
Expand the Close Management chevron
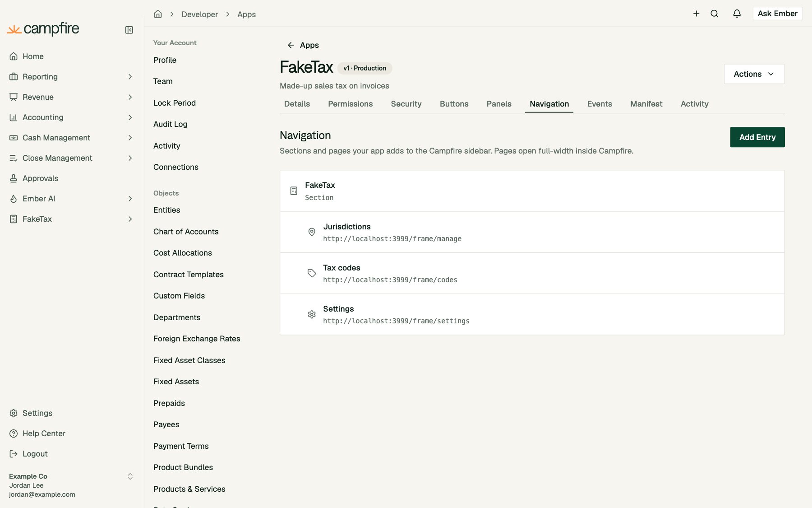[130, 158]
